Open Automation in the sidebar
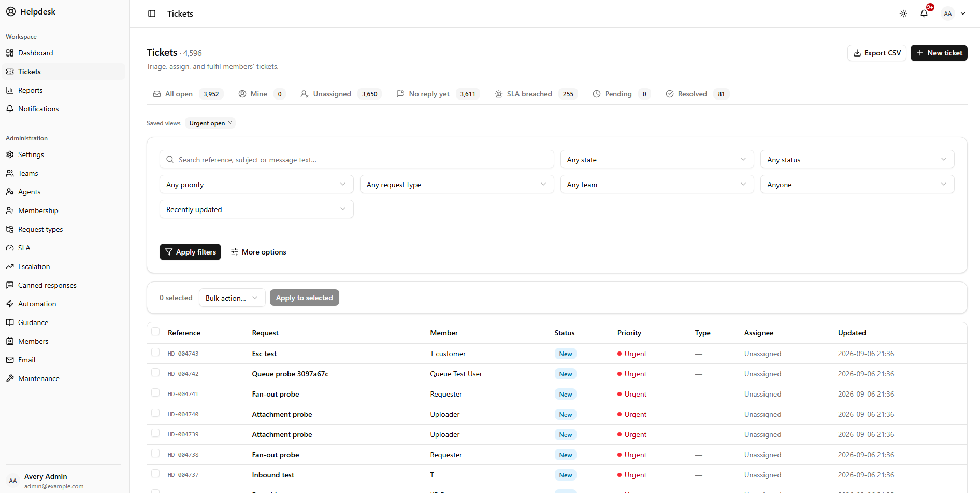This screenshot has height=493, width=980. [x=63, y=304]
